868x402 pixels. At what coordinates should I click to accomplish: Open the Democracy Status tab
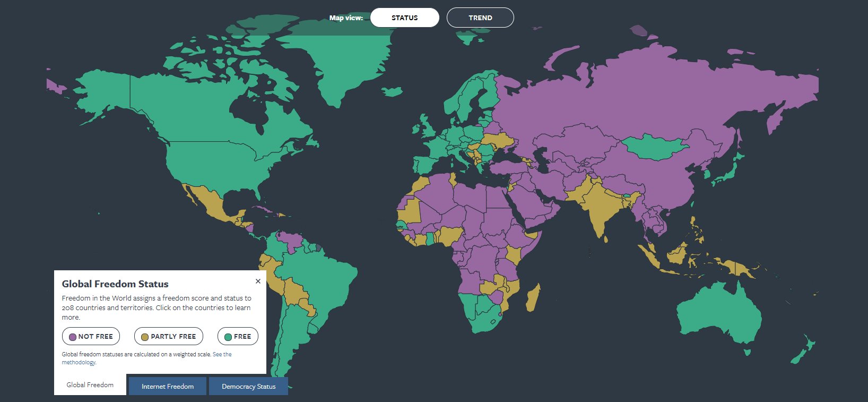point(248,386)
